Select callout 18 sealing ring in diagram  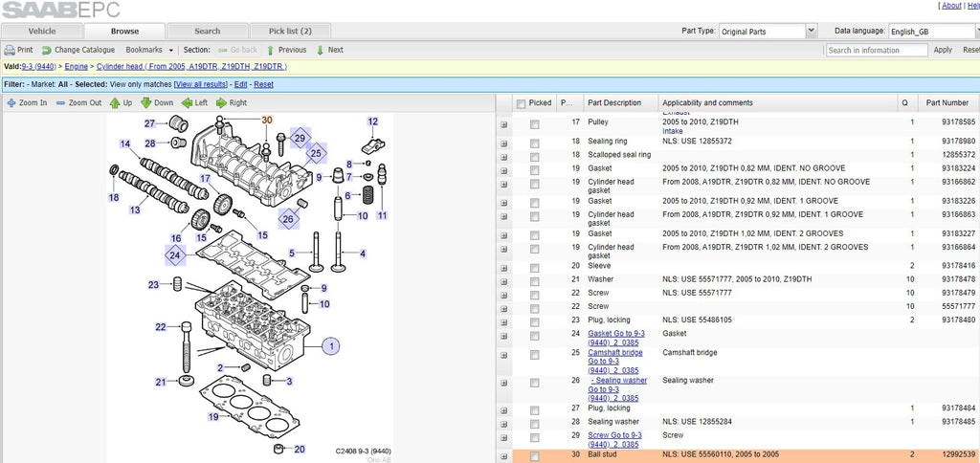113,197
